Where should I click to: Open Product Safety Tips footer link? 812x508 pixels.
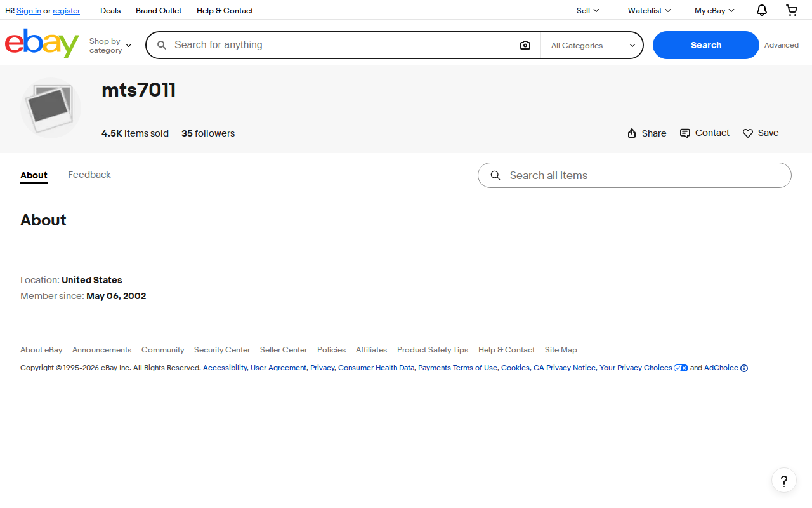(x=433, y=350)
